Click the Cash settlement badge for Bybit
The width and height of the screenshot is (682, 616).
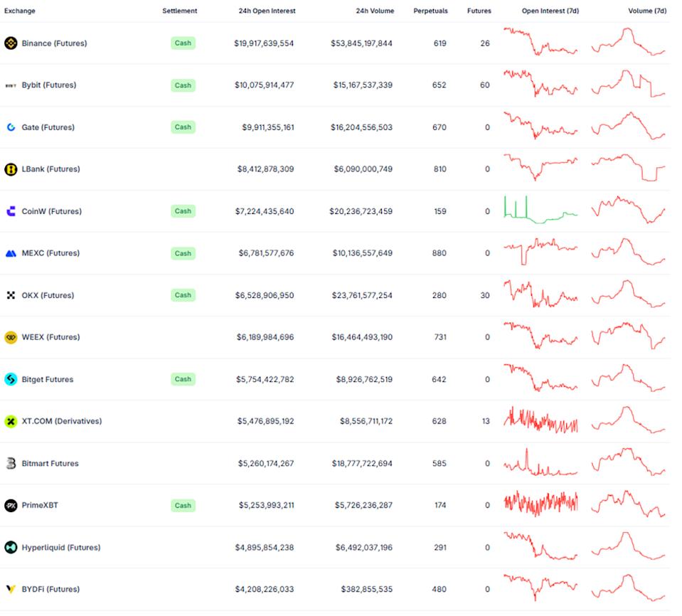click(x=183, y=85)
